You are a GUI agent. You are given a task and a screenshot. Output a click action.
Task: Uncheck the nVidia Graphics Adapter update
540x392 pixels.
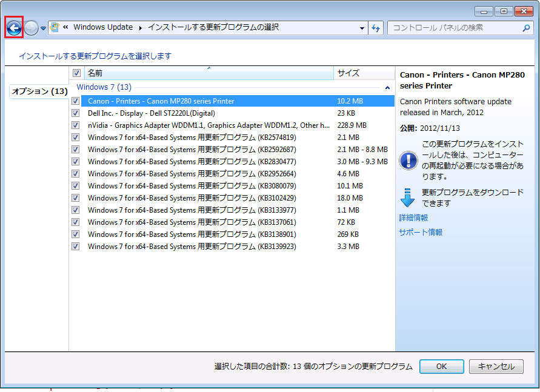(x=75, y=125)
